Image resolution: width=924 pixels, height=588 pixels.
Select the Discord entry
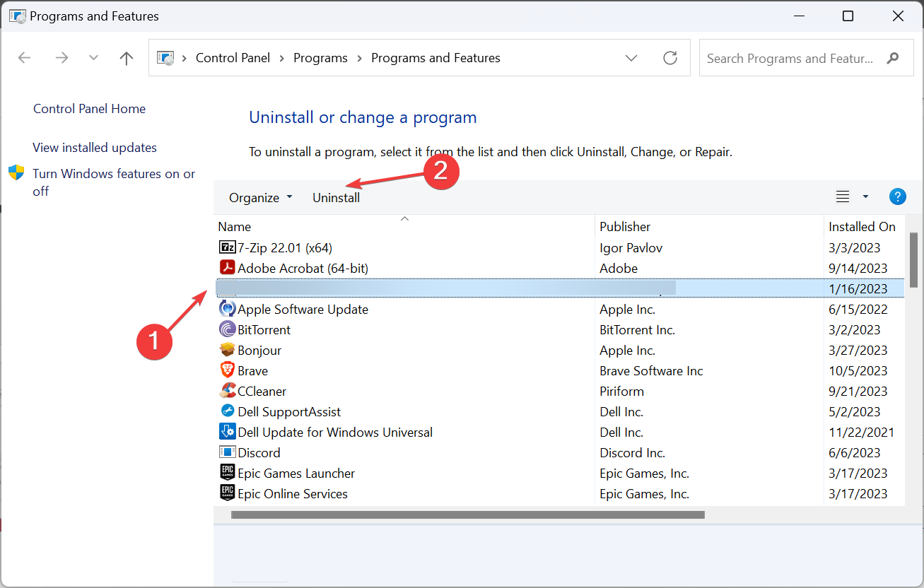click(x=259, y=452)
